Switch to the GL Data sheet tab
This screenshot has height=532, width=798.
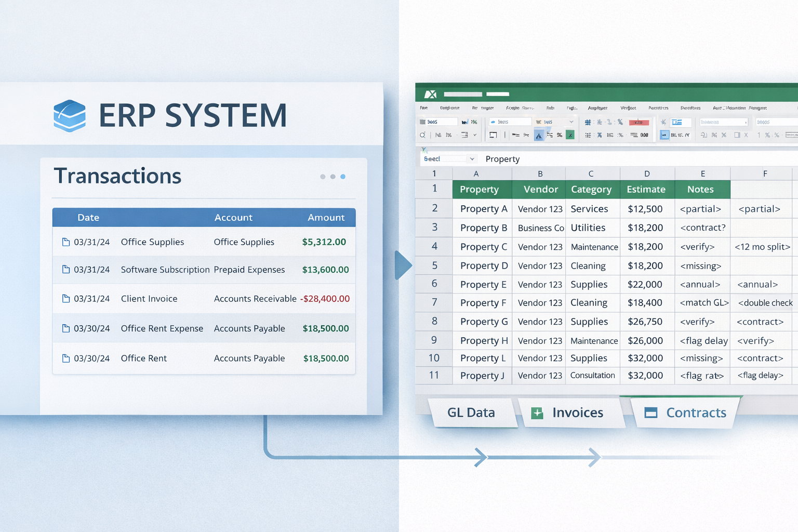[471, 413]
